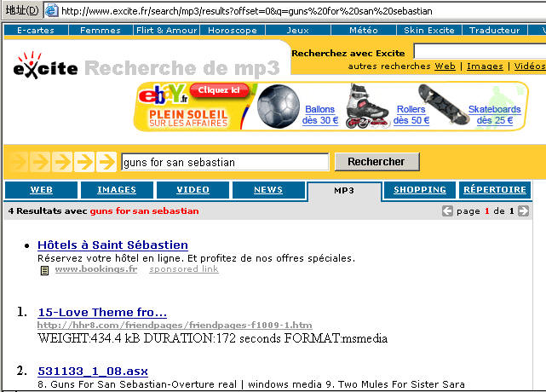Go to previous results page arrow
This screenshot has height=392, width=546.
447,211
